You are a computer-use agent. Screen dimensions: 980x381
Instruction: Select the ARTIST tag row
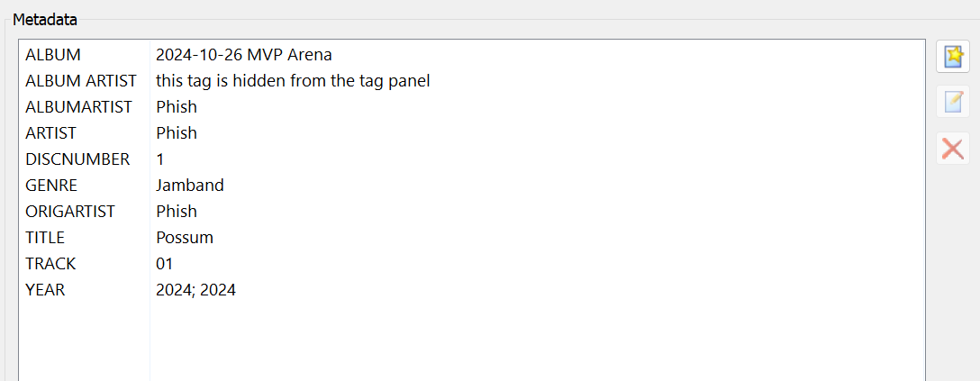pos(51,133)
